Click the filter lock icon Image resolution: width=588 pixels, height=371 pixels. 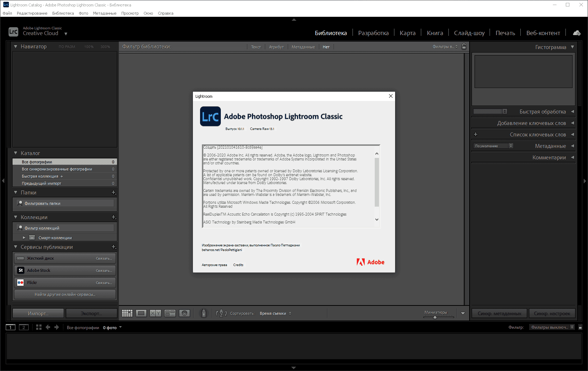(x=464, y=47)
